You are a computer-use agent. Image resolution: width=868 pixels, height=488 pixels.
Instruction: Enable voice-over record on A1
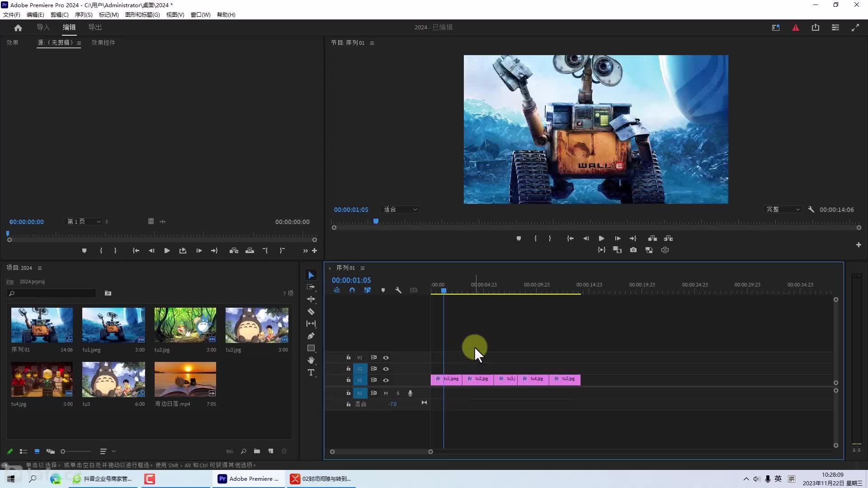tap(410, 393)
